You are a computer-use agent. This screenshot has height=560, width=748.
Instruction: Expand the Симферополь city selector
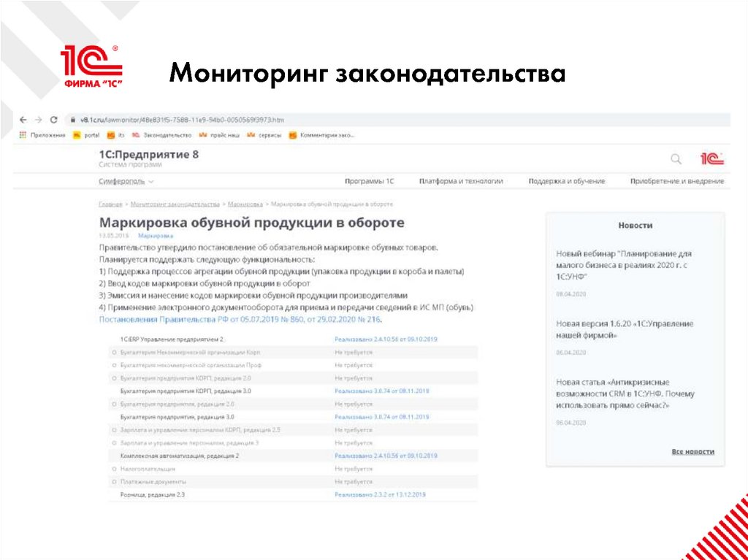[x=126, y=181]
